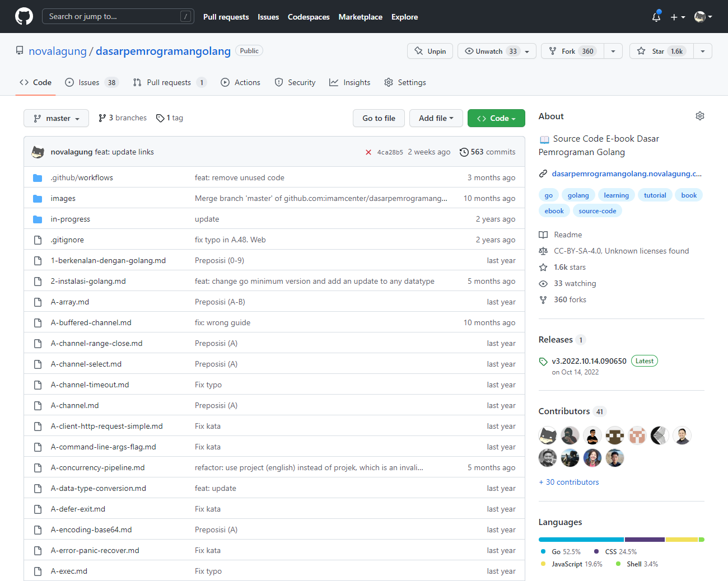Click the tag icon next to 1 tag
728x581 pixels.
click(x=160, y=118)
